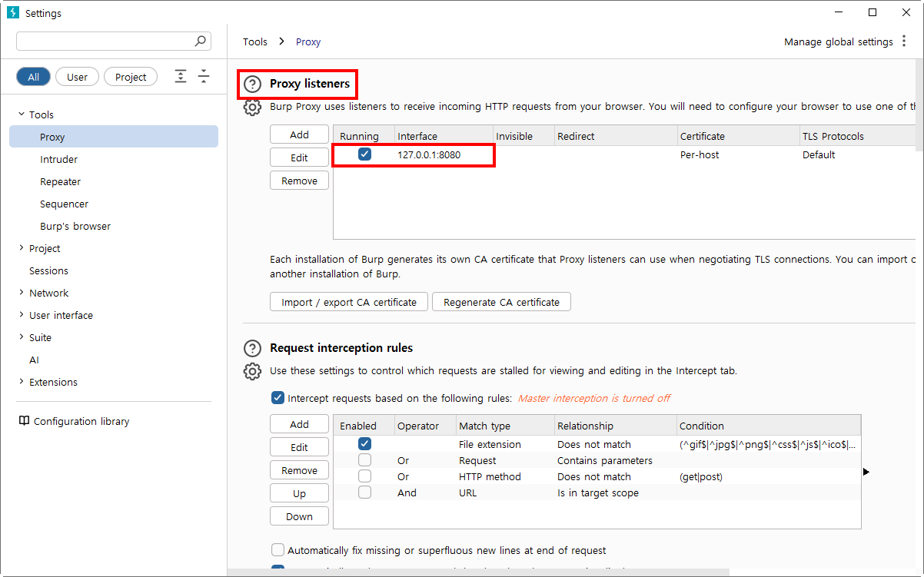Image resolution: width=924 pixels, height=577 pixels.
Task: Collapse the Tools tree node
Action: coord(21,114)
